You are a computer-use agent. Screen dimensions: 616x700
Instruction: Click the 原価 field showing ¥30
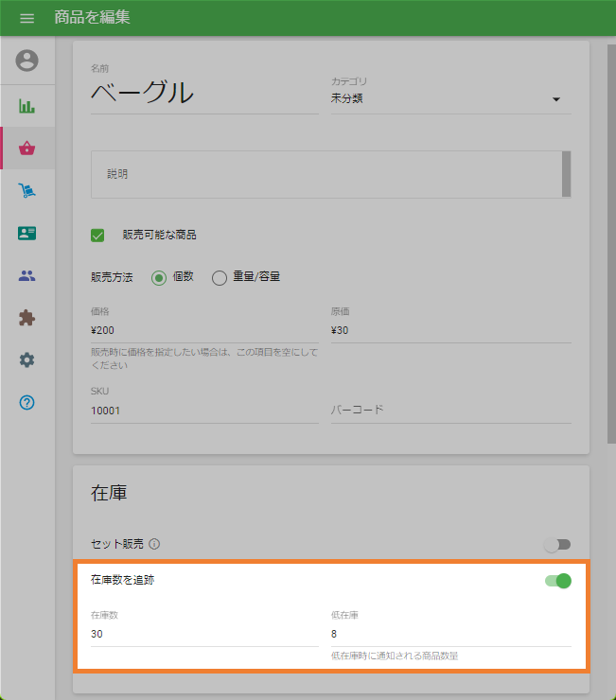tap(450, 331)
